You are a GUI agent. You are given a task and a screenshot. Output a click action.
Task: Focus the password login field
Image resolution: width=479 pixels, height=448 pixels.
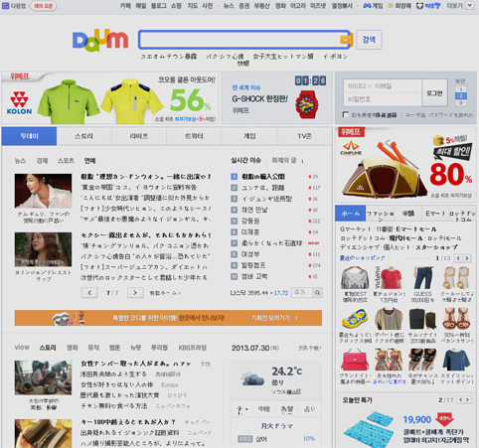coord(383,99)
